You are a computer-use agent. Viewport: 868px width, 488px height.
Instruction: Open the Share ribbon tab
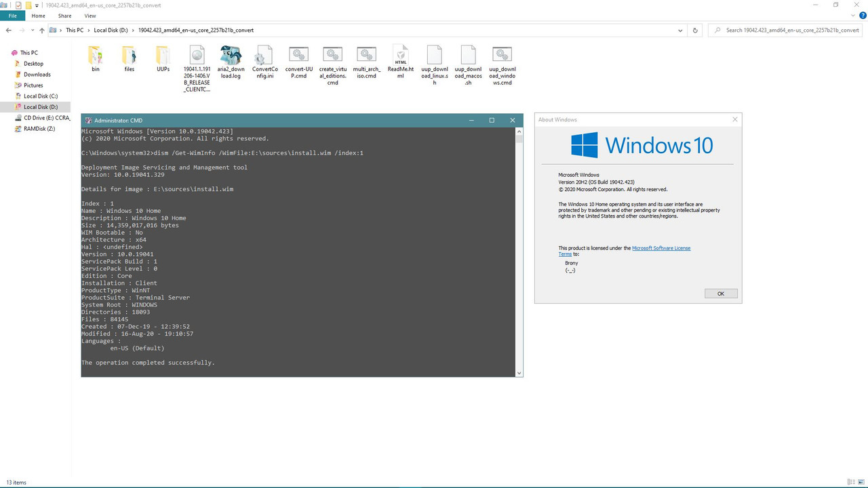click(64, 16)
